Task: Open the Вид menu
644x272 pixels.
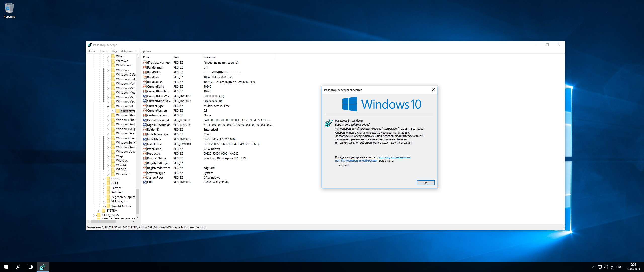Action: tap(114, 51)
